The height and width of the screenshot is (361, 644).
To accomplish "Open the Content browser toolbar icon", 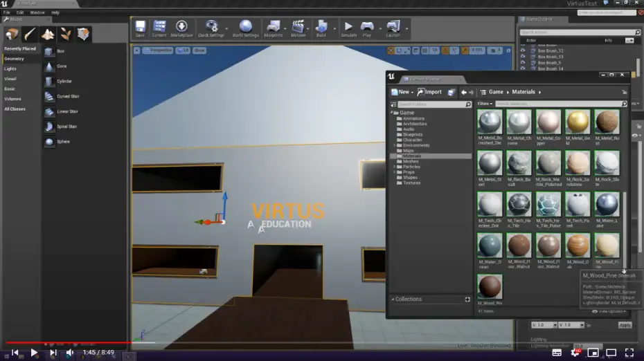I will click(159, 28).
